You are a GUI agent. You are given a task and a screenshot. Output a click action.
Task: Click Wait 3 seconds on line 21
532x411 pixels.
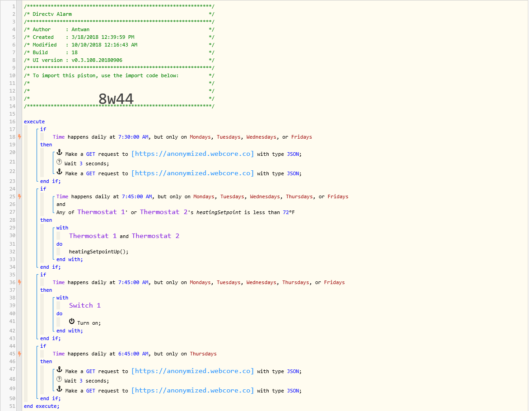point(87,163)
